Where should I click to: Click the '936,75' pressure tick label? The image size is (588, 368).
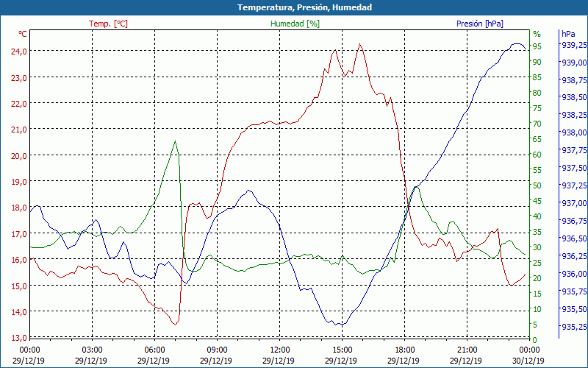(574, 221)
